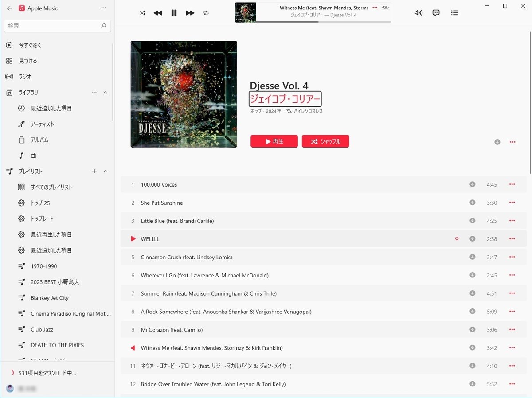Skip to next track
This screenshot has width=532, height=398.
click(x=190, y=13)
